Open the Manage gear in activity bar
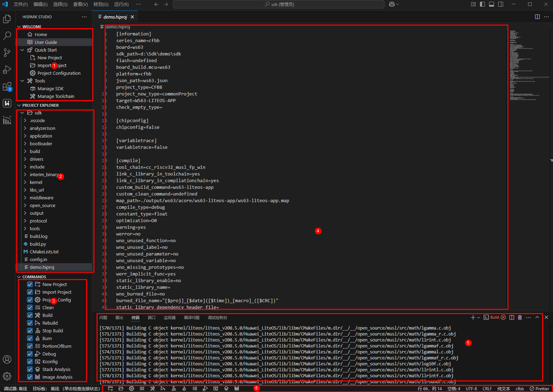 7,376
